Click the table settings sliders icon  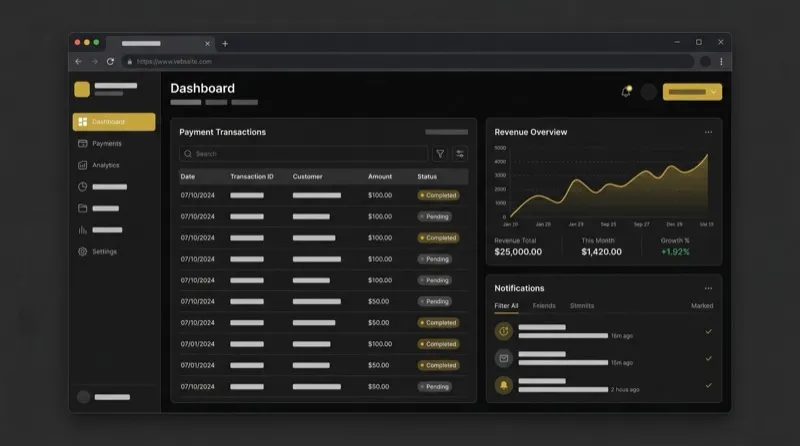(460, 154)
